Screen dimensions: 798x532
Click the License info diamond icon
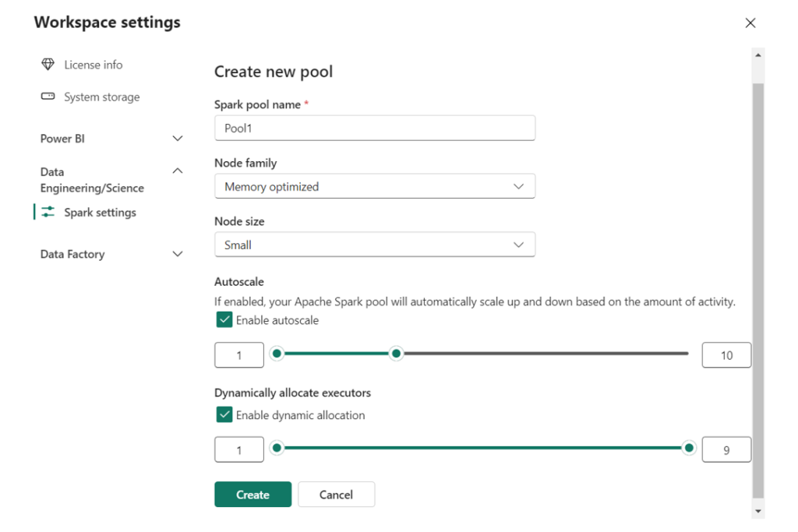coord(48,65)
